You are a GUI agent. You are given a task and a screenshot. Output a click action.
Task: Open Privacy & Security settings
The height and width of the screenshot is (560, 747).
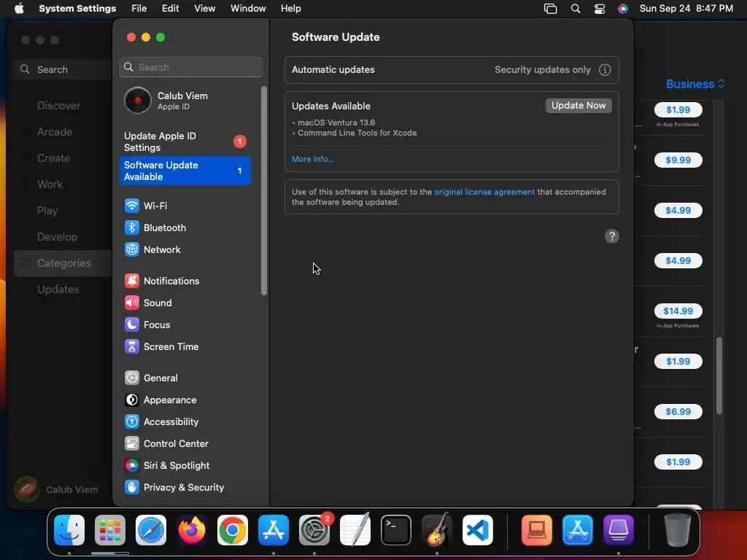[174, 488]
